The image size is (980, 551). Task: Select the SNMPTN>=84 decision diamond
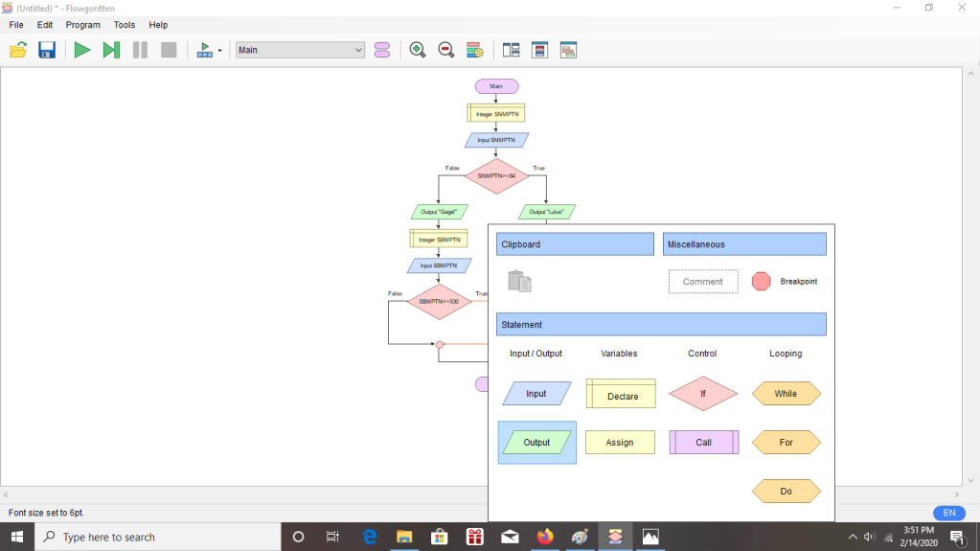[496, 175]
